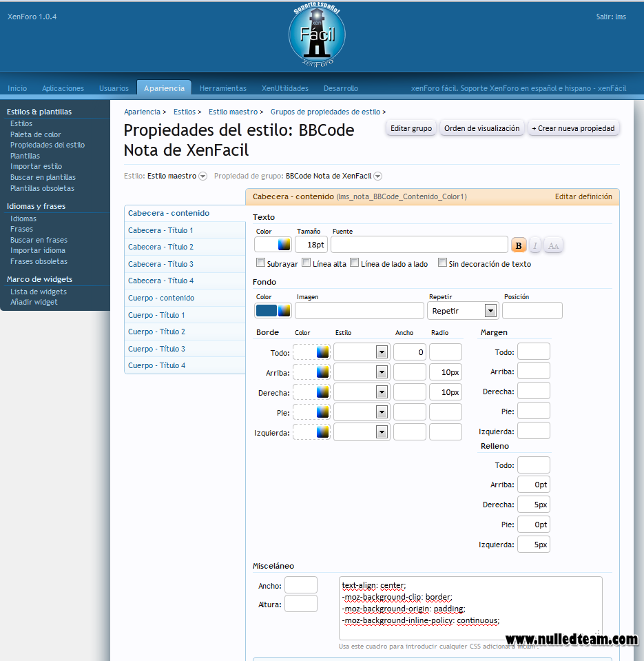Click the Editar definición link
The width and height of the screenshot is (644, 661).
click(x=583, y=196)
